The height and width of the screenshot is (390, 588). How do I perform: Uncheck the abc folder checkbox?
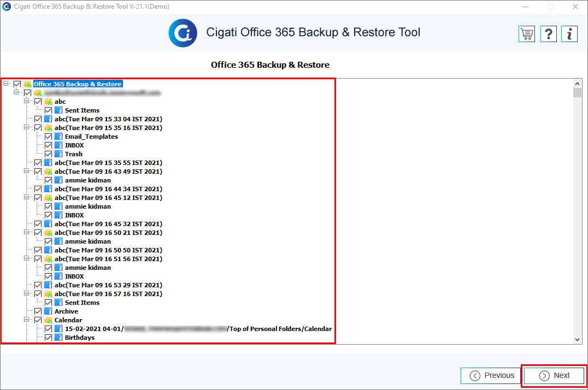[x=38, y=102]
